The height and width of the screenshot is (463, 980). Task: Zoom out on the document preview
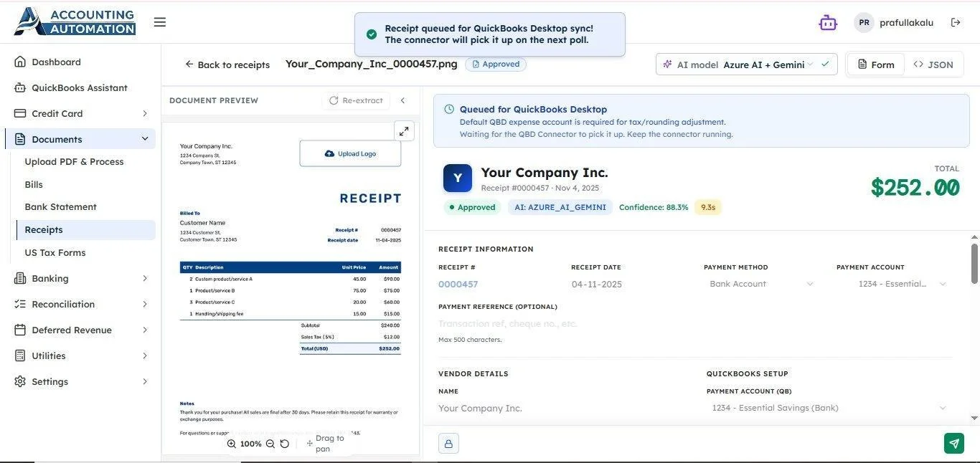pyautogui.click(x=270, y=444)
